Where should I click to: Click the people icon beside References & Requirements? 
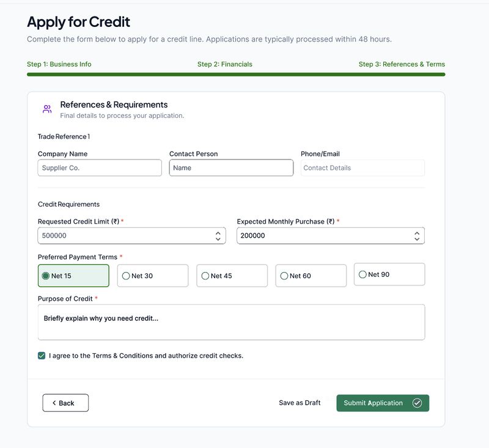point(46,108)
